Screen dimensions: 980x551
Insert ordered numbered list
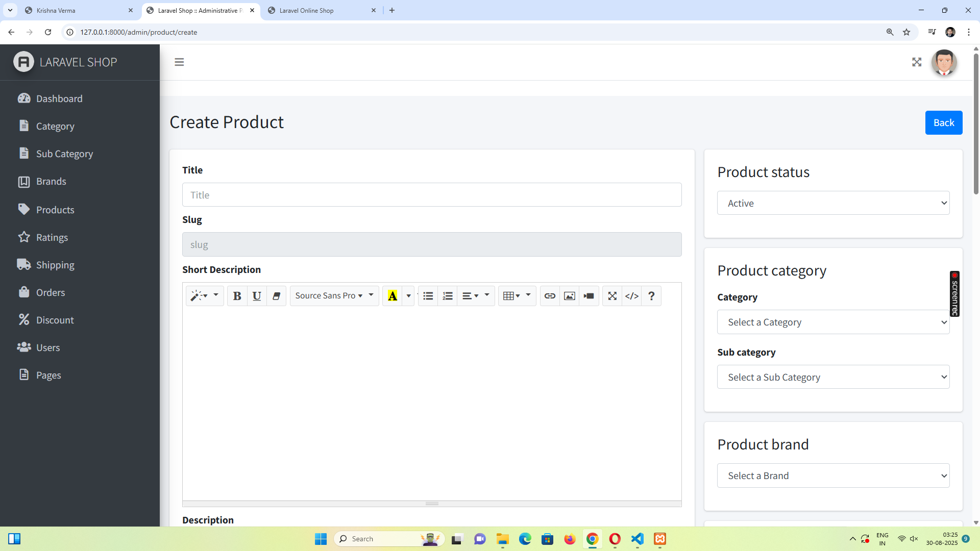pos(448,296)
